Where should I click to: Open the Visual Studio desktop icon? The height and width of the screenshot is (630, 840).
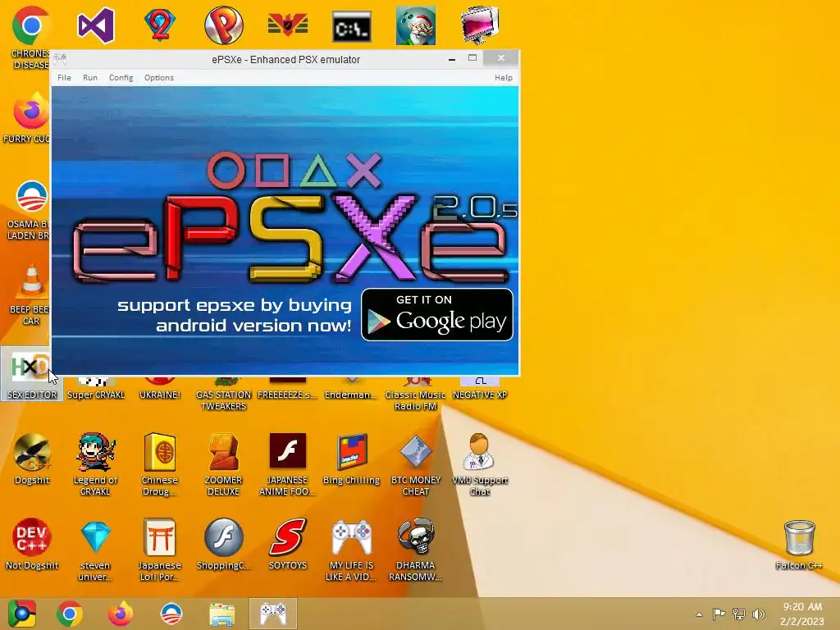click(96, 25)
